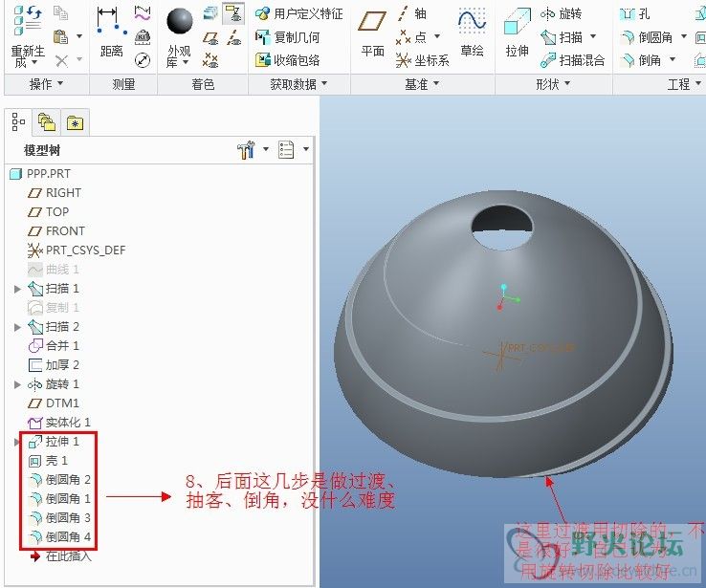
Task: Click the tree display list icon
Action: pyautogui.click(x=286, y=149)
